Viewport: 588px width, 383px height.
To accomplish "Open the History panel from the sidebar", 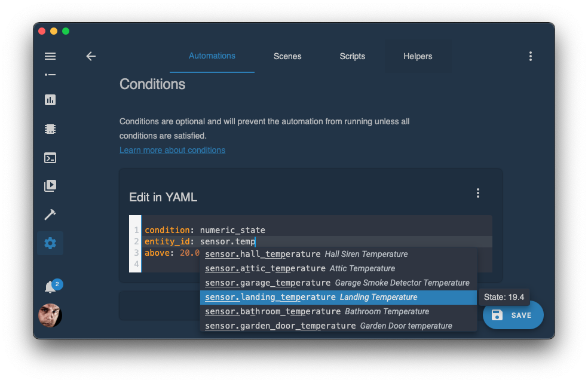I will pyautogui.click(x=50, y=100).
